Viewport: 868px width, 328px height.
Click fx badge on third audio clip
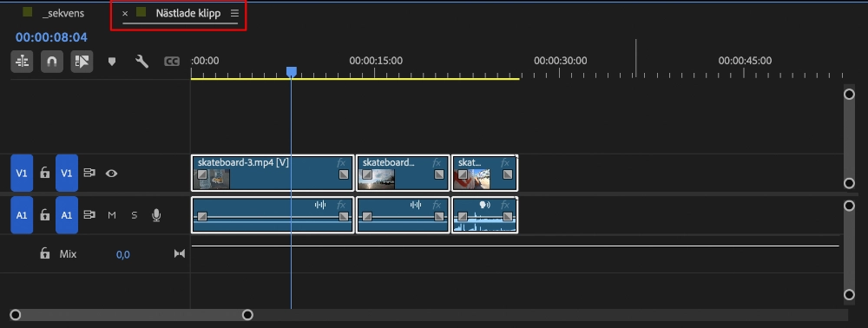pos(505,205)
